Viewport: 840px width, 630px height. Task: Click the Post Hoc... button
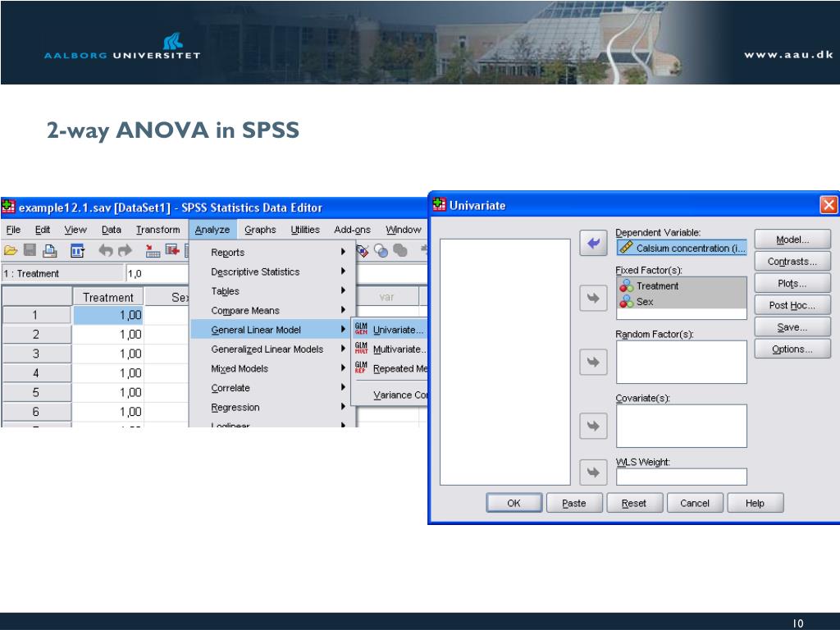[792, 305]
